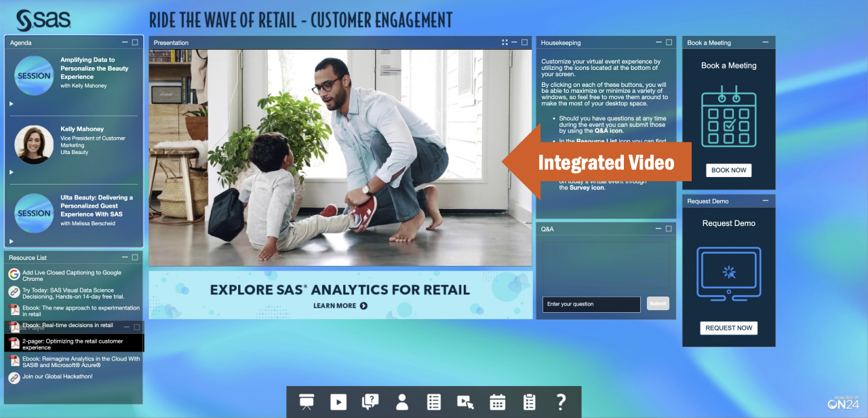Open the presentation slides icon in bottom toolbar
Image resolution: width=868 pixels, height=418 pixels.
click(307, 402)
